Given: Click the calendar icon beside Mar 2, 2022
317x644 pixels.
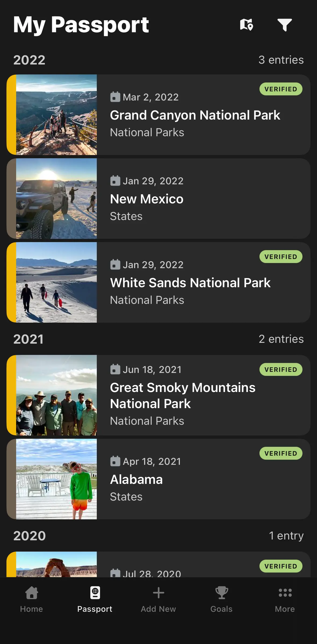Looking at the screenshot, I should (x=115, y=97).
